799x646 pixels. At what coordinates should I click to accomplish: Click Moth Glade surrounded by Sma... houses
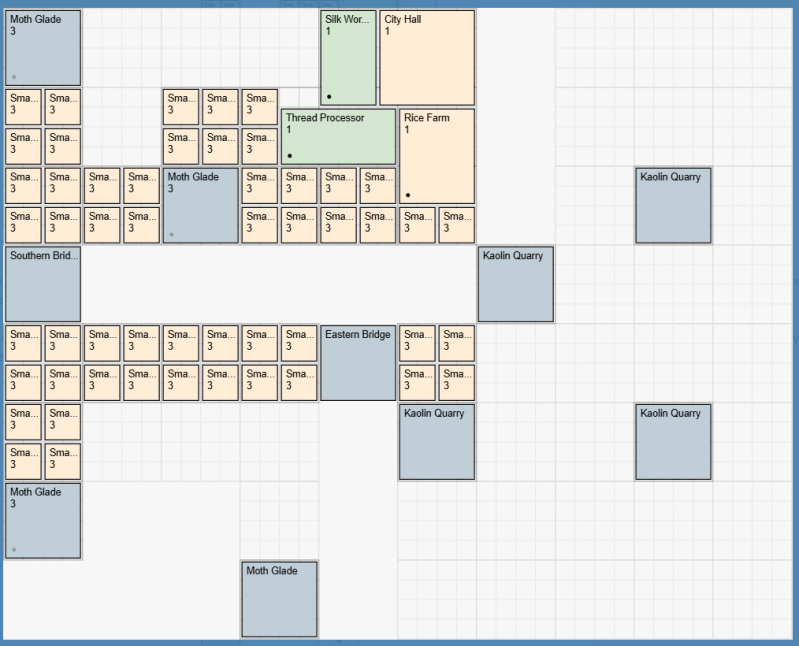[201, 205]
